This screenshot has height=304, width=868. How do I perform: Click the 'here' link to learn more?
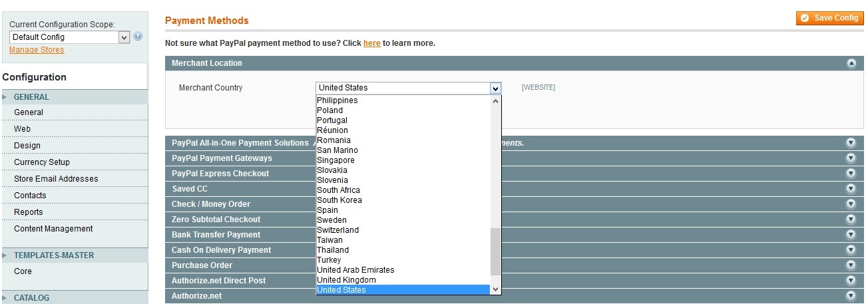pyautogui.click(x=372, y=43)
